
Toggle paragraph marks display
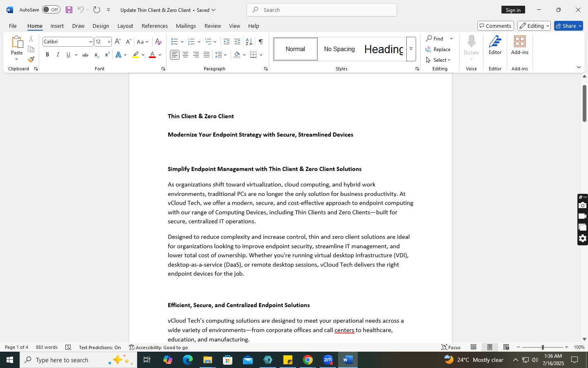261,42
